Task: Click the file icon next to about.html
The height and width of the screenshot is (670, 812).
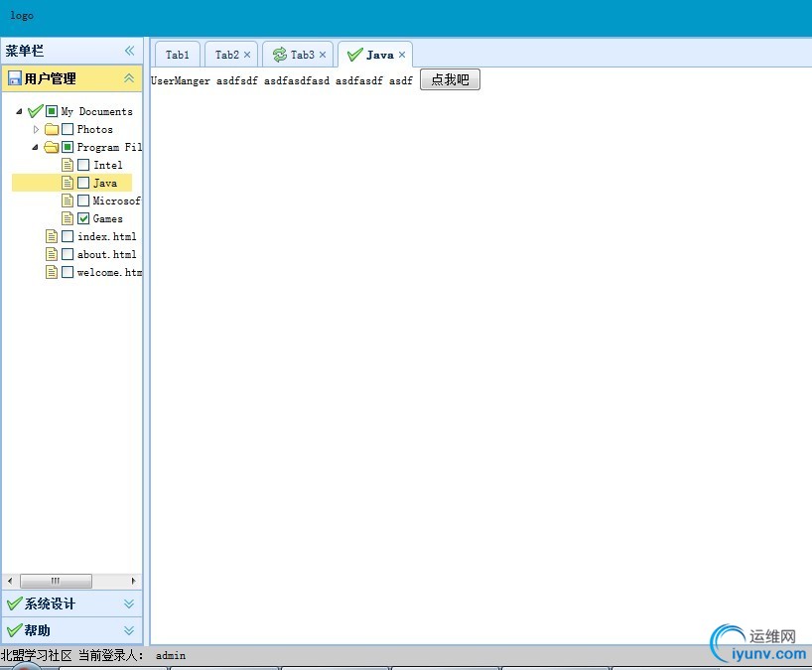Action: pos(52,254)
